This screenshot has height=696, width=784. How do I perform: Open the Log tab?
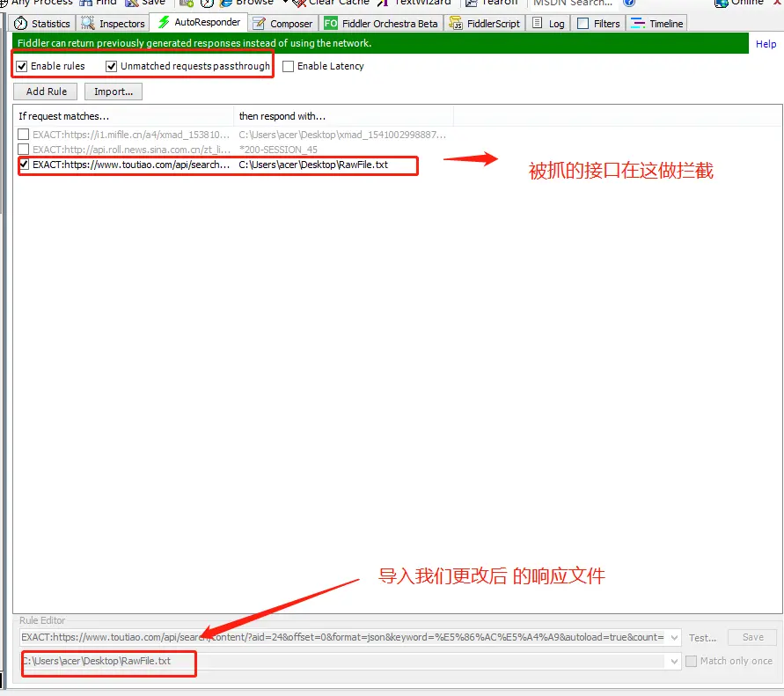(548, 24)
